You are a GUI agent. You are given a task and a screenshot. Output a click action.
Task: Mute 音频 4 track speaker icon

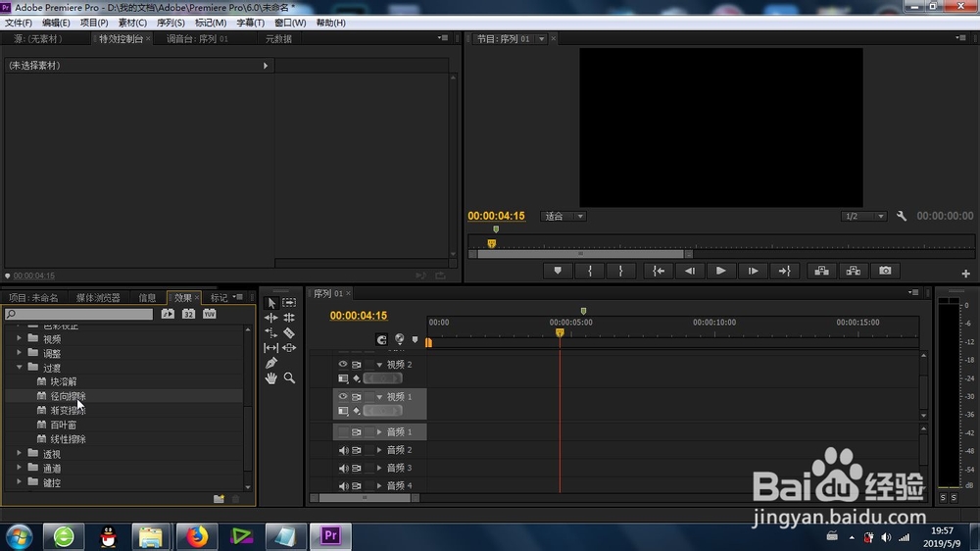point(343,485)
